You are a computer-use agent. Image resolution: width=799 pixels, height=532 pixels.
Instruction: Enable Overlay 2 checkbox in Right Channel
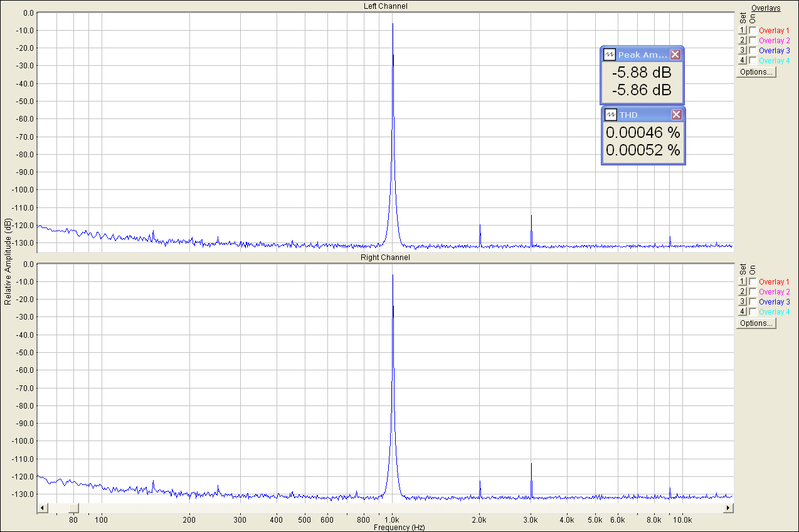coord(753,291)
